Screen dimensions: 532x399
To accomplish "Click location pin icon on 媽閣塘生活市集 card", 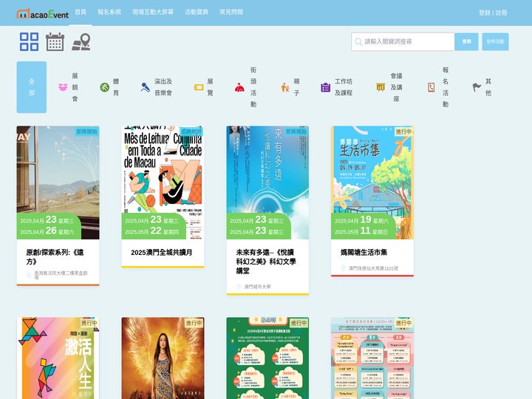I will 343,268.
